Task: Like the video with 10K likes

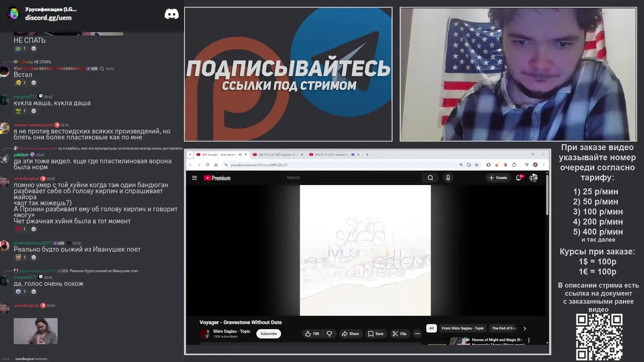Action: tap(312, 333)
